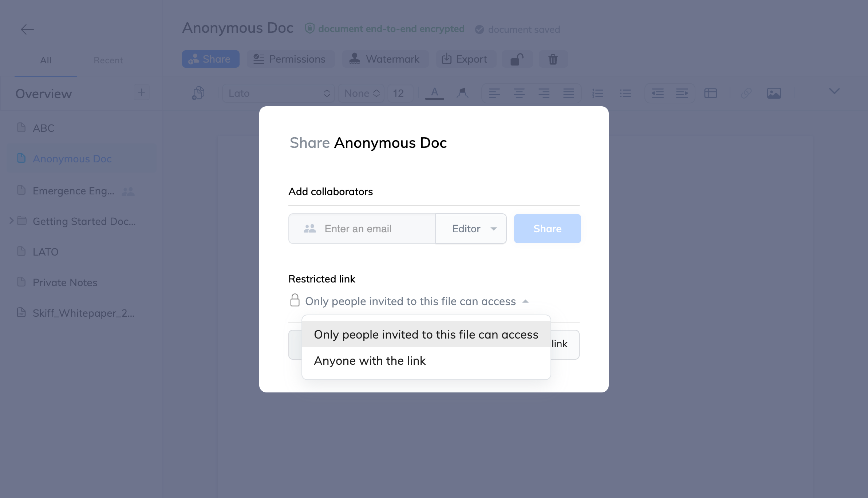
Task: Click the plus icon beside Overview
Action: (x=141, y=92)
